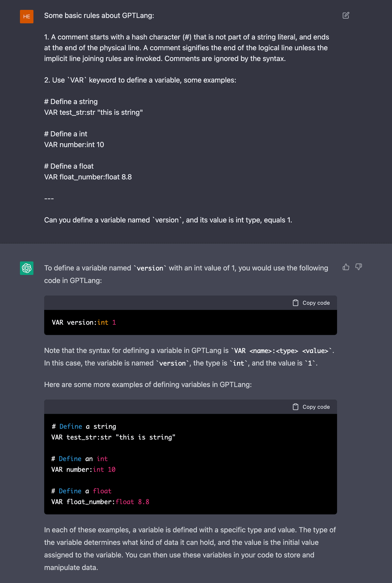Click the user question about defining version variable
Viewport: 392px width, 583px height.
168,220
